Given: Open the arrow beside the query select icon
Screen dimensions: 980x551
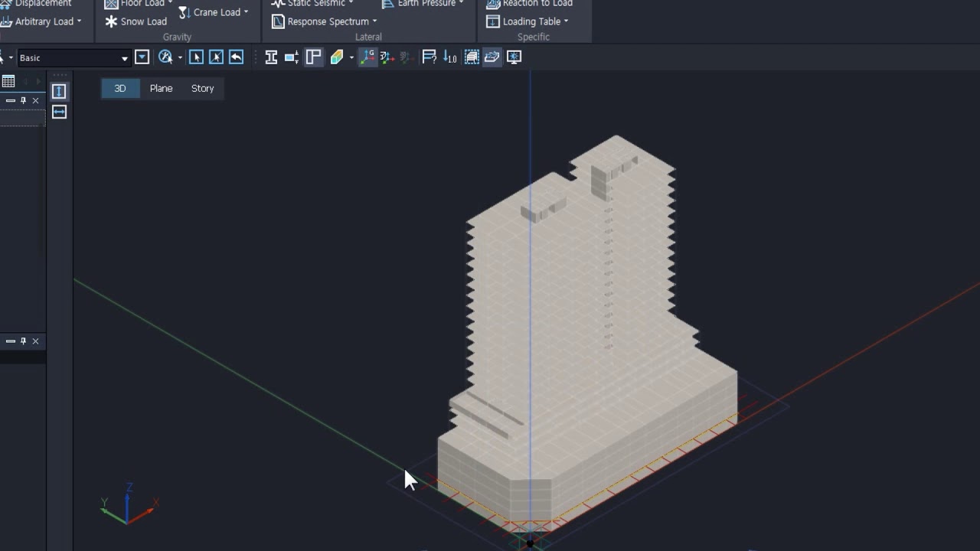Looking at the screenshot, I should [x=180, y=57].
